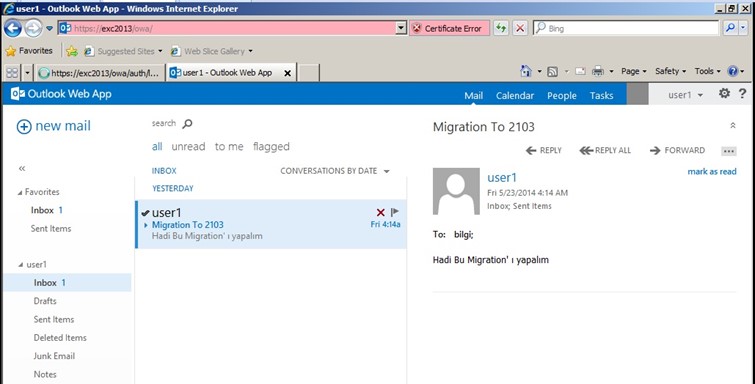Screen dimensions: 755x384
Task: Click the Bing search magnifier button
Action: (730, 28)
